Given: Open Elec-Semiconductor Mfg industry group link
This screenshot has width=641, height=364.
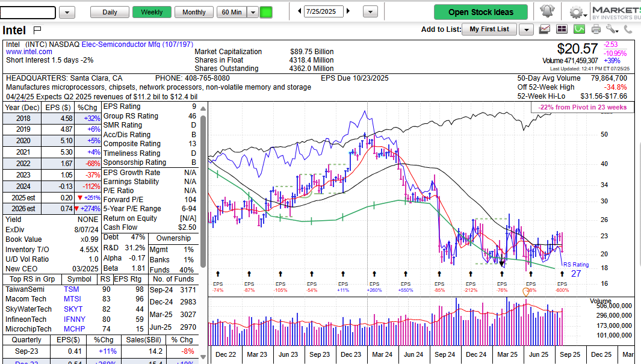Looking at the screenshot, I should 137,44.
